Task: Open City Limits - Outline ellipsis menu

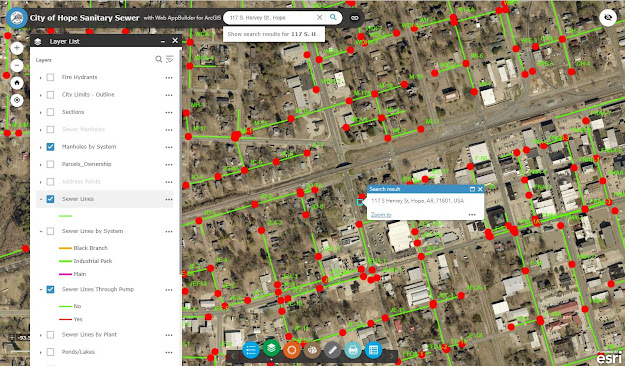Action: pyautogui.click(x=169, y=95)
